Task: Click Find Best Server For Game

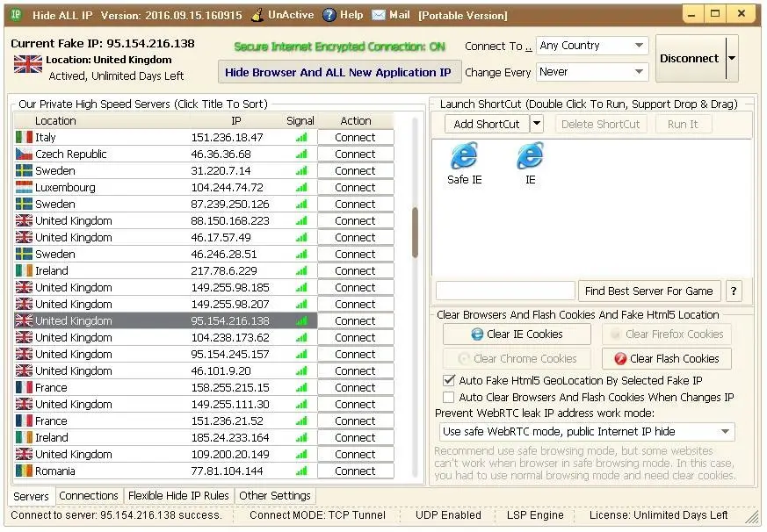Action: click(649, 291)
